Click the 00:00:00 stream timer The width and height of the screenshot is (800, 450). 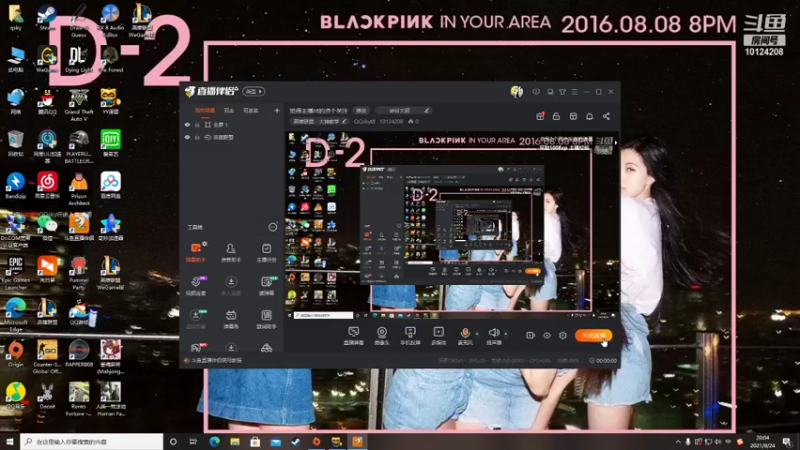603,360
